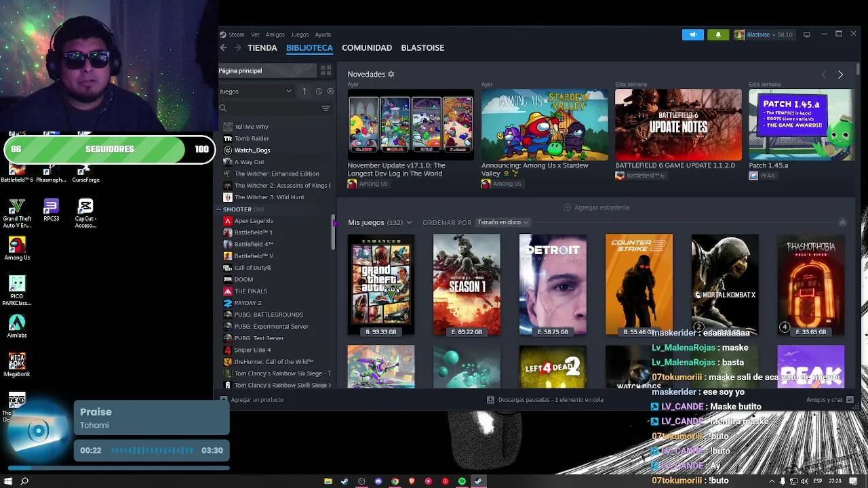Click Battlefield™ 6 tag under update news
This screenshot has width=868, height=488.
(x=640, y=176)
